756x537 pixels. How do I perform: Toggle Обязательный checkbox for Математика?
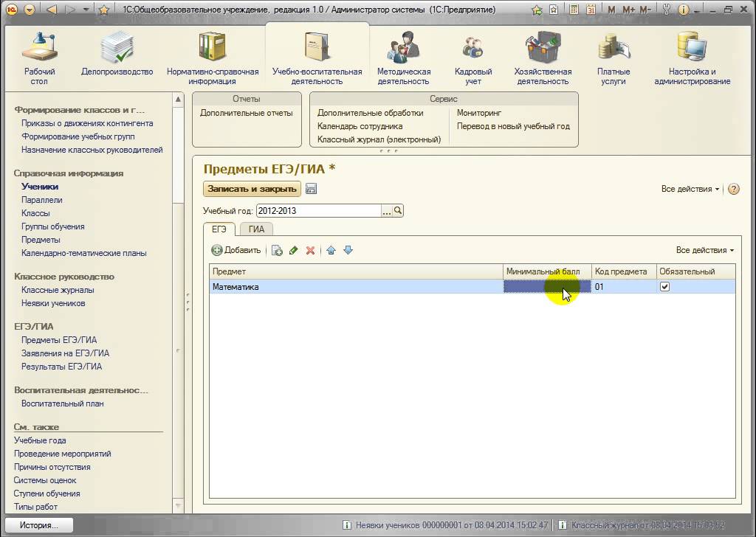click(x=664, y=287)
